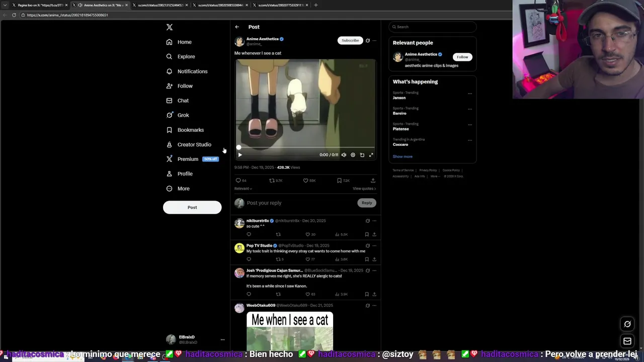Image resolution: width=644 pixels, height=362 pixels.
Task: Open more options on nikiburstr8x reply
Action: pos(374,221)
